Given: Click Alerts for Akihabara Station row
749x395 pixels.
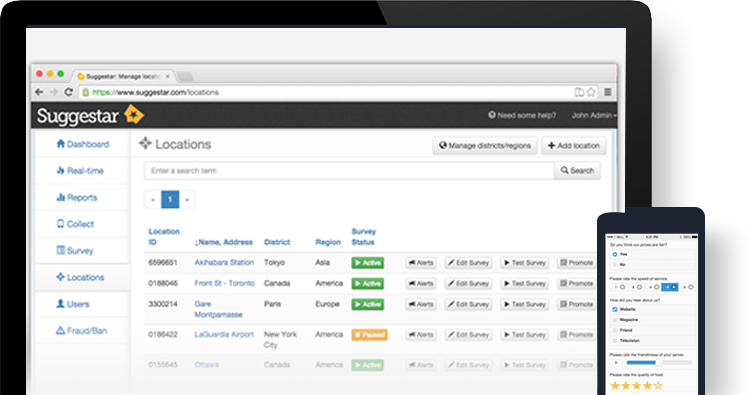Looking at the screenshot, I should [421, 263].
